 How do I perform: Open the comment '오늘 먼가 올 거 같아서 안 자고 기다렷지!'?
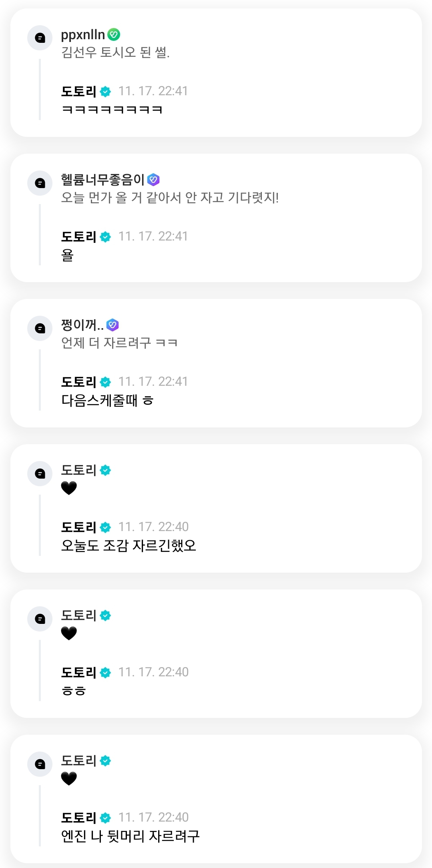[170, 198]
